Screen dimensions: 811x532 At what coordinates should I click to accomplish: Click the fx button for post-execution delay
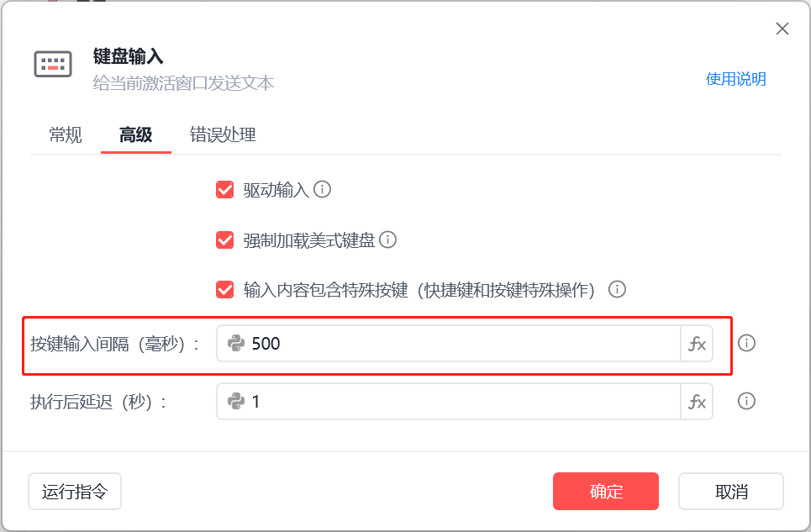(x=697, y=402)
